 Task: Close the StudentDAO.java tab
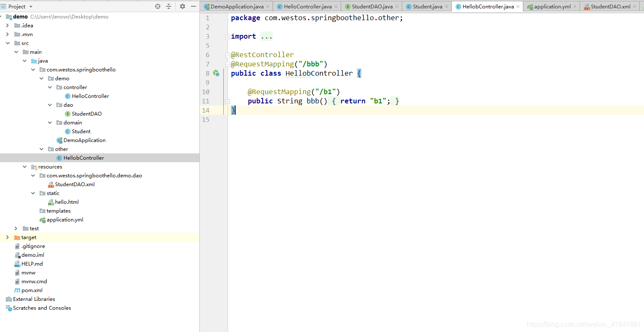(x=397, y=6)
